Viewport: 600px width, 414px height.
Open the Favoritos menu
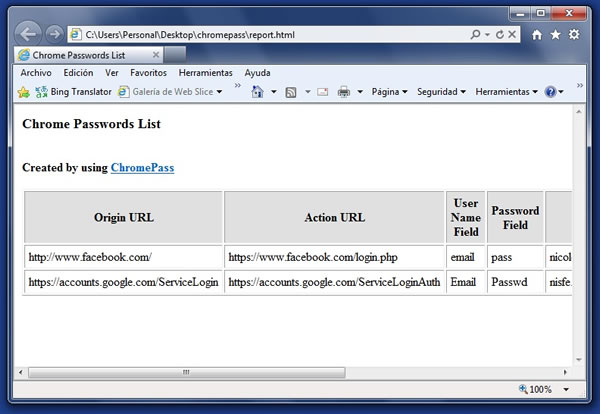pos(148,73)
